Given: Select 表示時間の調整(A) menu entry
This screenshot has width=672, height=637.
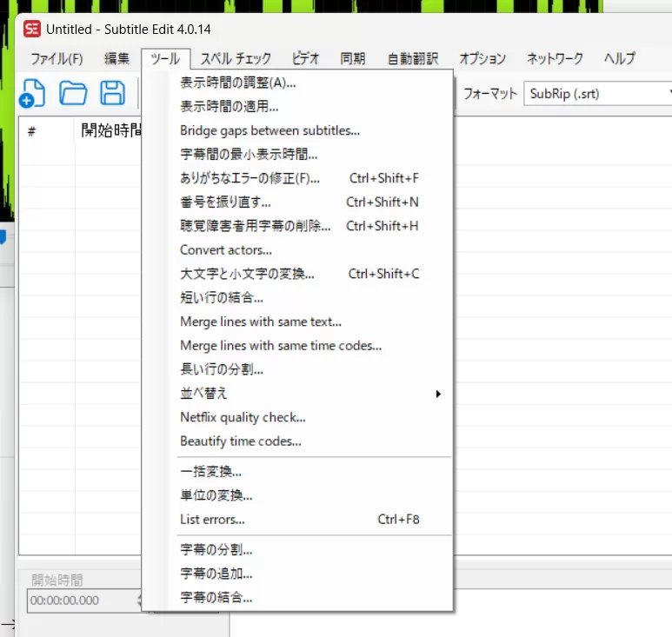Looking at the screenshot, I should 237,83.
